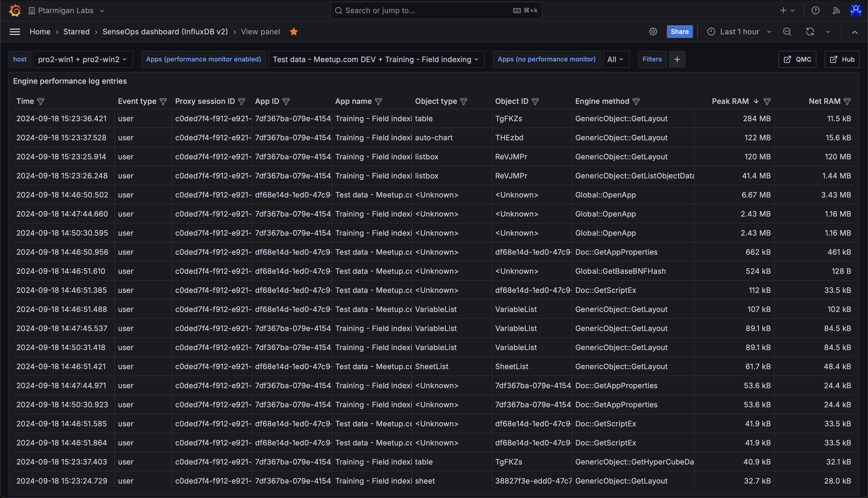The height and width of the screenshot is (498, 868).
Task: Open filter on the Engine method column
Action: (x=636, y=101)
